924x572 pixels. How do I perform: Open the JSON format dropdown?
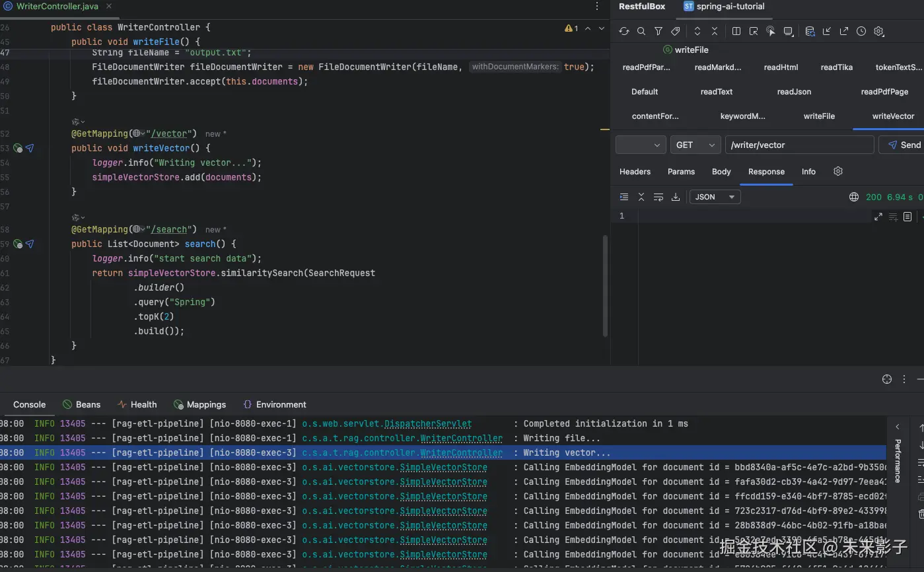tap(715, 197)
